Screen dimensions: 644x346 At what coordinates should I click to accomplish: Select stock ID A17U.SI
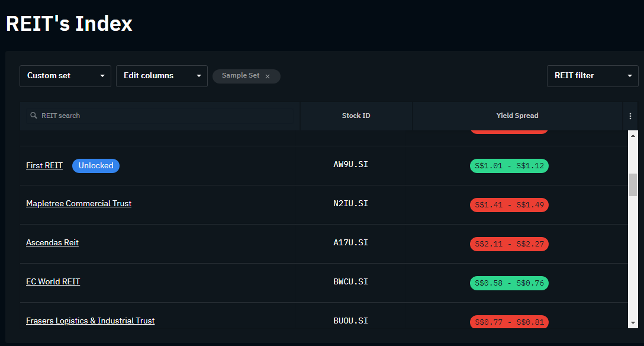click(351, 242)
